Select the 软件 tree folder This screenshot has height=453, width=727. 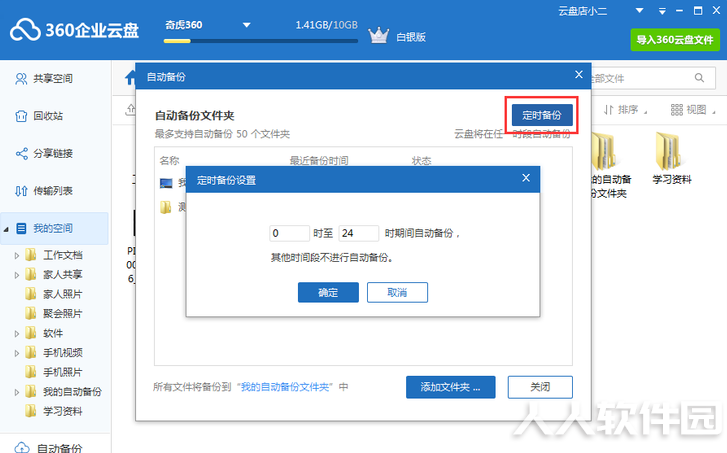click(44, 333)
